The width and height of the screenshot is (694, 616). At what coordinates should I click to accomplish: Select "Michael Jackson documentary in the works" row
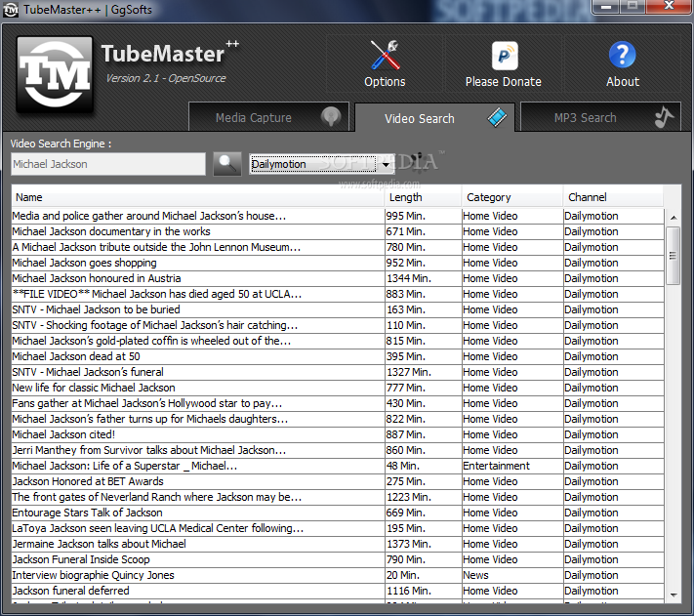338,231
